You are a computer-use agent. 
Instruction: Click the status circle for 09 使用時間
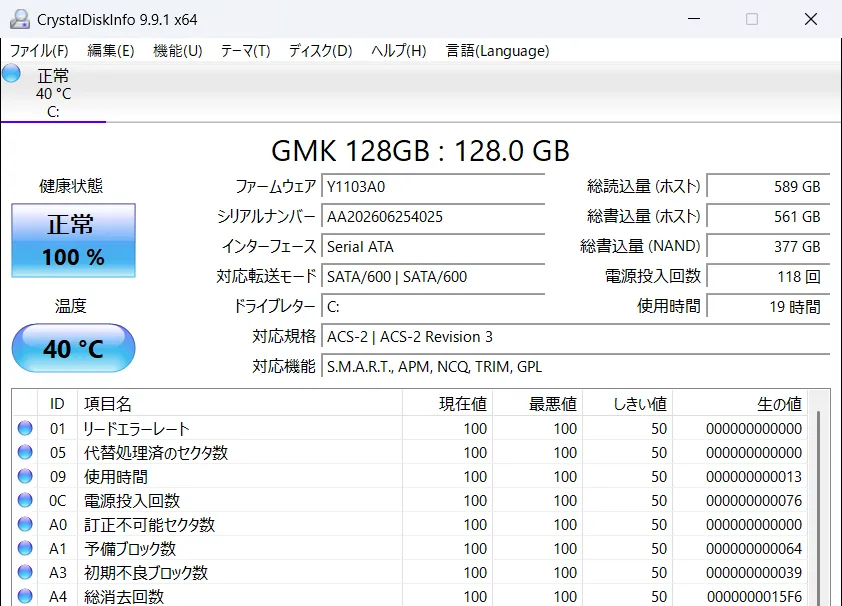25,476
